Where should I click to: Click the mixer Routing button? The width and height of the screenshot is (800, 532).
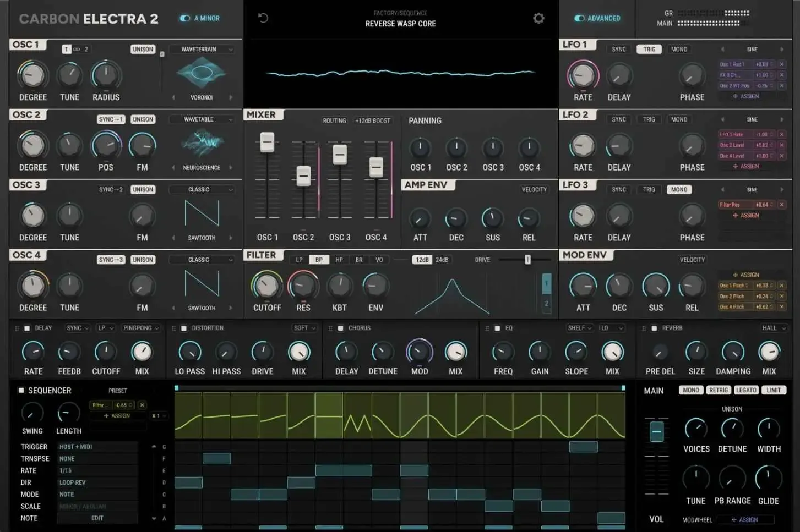pos(334,120)
